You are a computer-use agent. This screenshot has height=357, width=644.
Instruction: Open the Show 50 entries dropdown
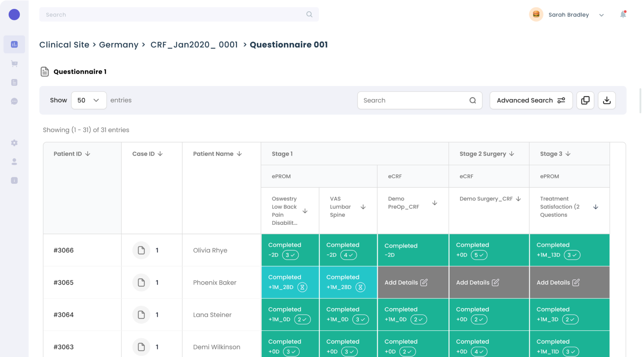pyautogui.click(x=89, y=100)
